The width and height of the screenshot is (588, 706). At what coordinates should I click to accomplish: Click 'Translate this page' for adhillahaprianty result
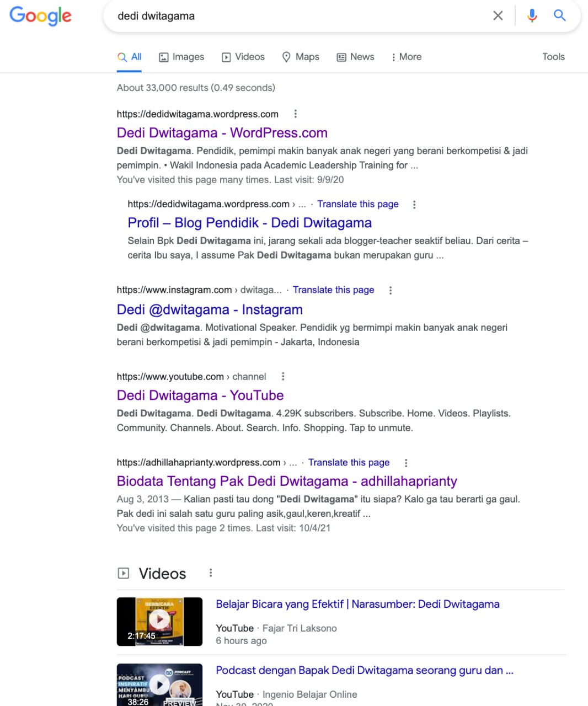pyautogui.click(x=349, y=463)
